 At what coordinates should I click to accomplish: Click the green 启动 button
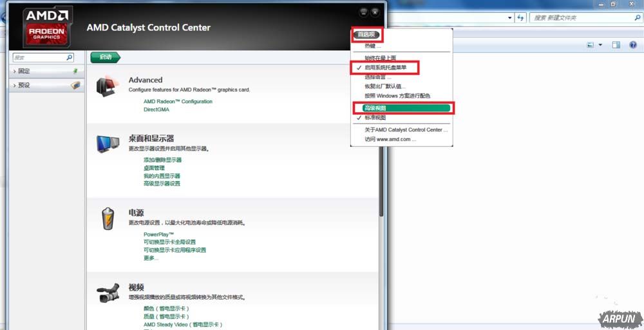coord(105,57)
